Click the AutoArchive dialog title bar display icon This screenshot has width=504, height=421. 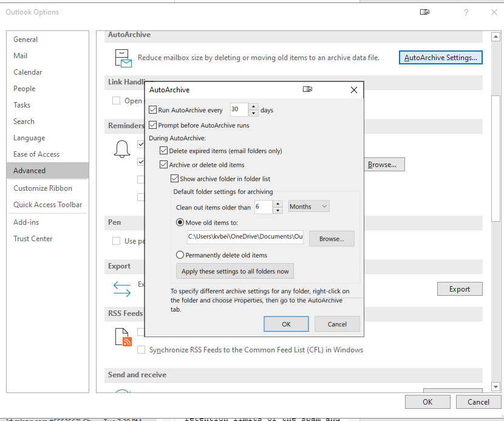click(307, 89)
